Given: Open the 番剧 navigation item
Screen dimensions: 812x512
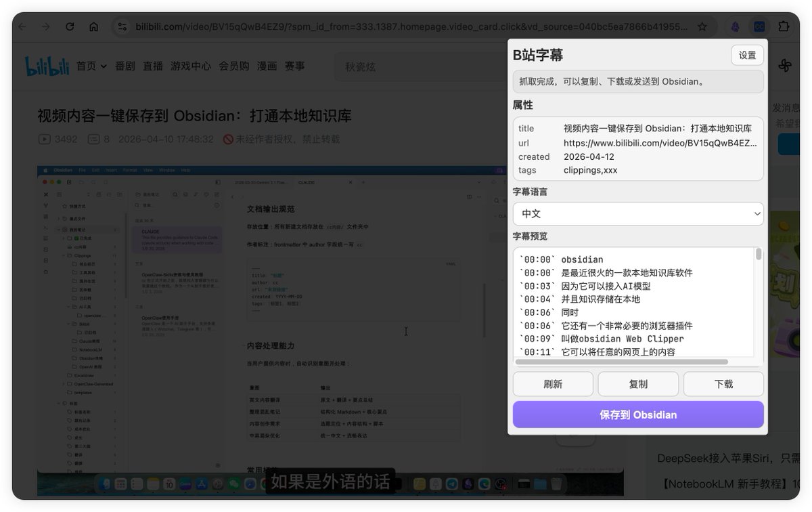Looking at the screenshot, I should tap(125, 66).
